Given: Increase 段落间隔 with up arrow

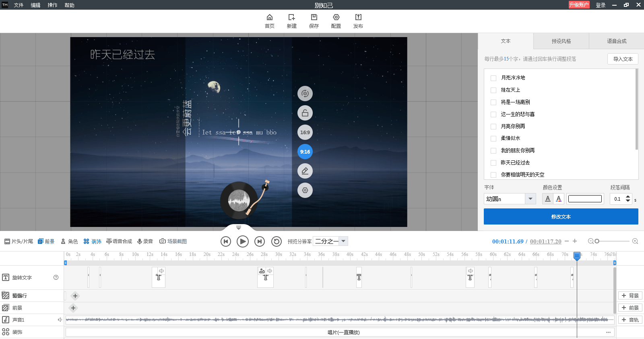Looking at the screenshot, I should tap(628, 196).
